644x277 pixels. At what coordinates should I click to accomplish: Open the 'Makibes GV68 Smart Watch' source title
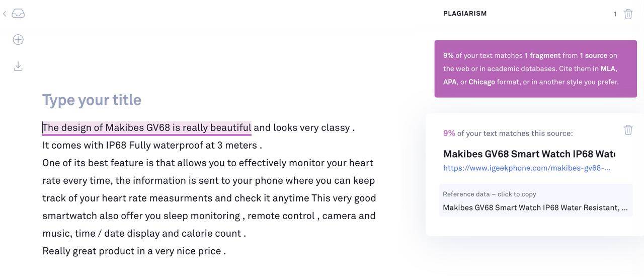(x=529, y=154)
